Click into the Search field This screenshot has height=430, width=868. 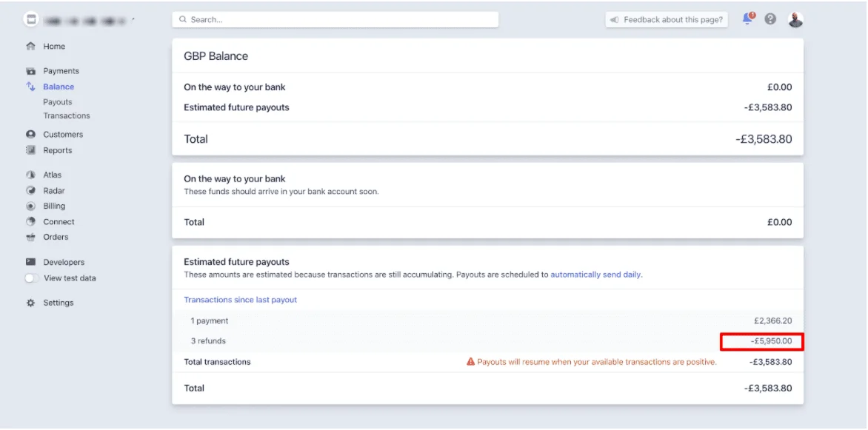335,19
